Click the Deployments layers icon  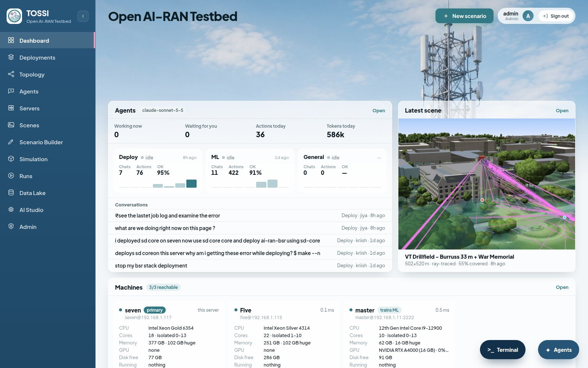click(x=11, y=57)
